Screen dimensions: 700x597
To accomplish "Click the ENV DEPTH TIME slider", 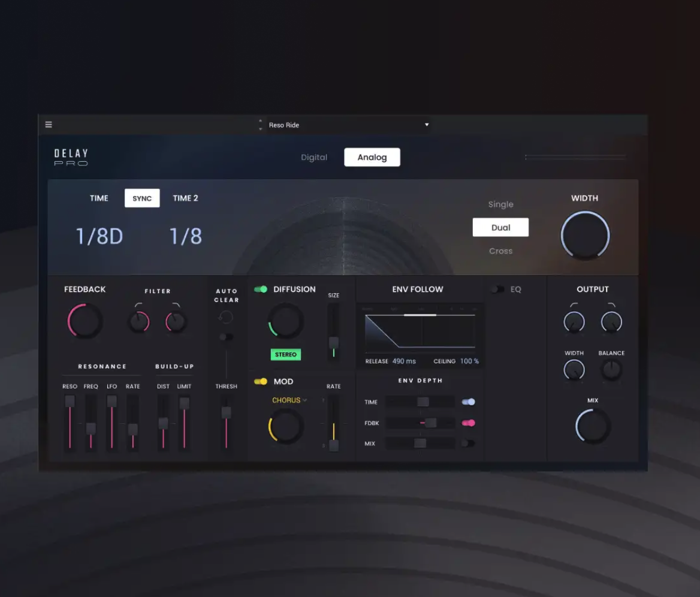I will [x=420, y=402].
